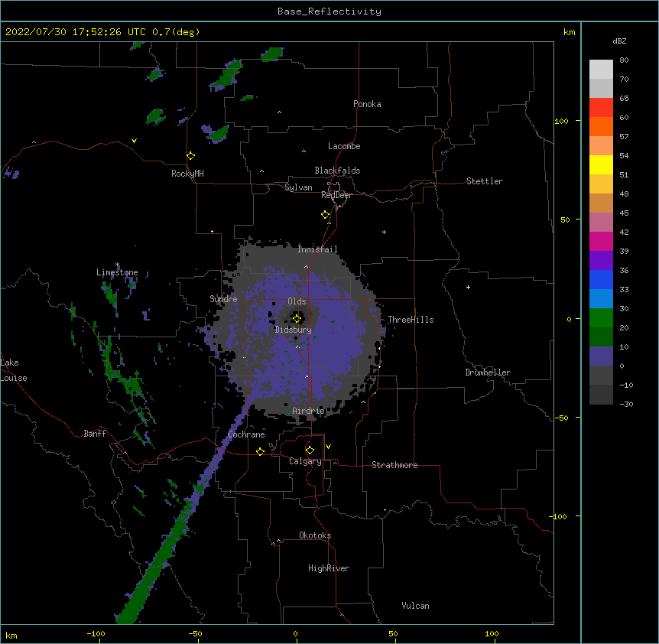Image resolution: width=659 pixels, height=644 pixels.
Task: Click the -50 tick on the right axis
Action: tap(561, 418)
